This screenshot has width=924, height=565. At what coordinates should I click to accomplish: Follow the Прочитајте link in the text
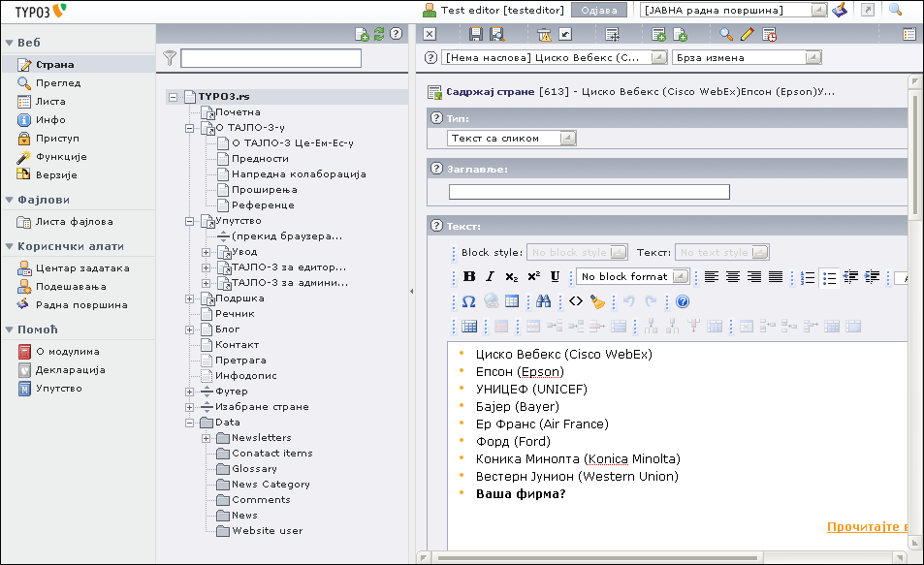click(866, 527)
